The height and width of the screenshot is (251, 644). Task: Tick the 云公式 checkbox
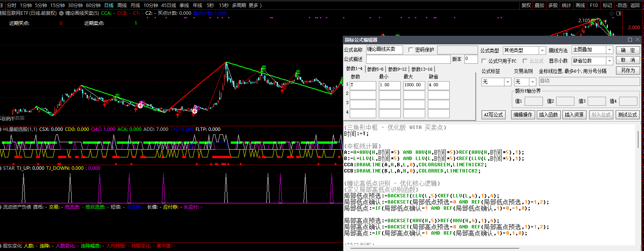[525, 61]
